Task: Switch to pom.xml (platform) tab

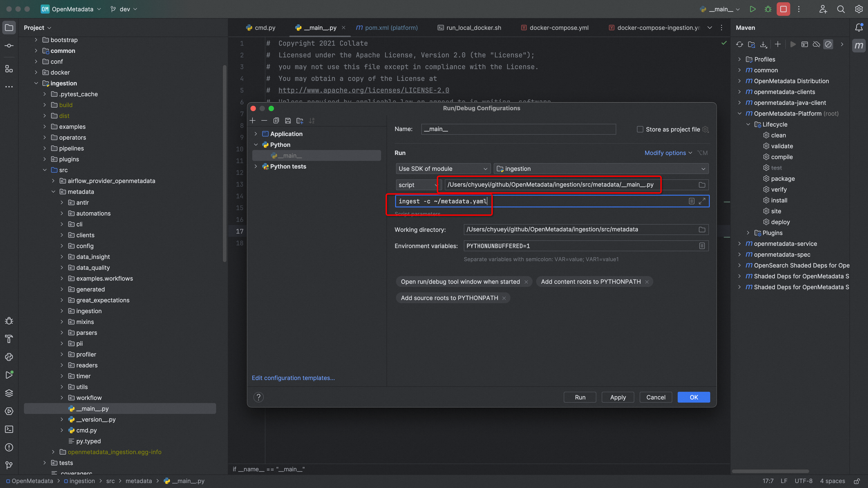Action: tap(387, 28)
